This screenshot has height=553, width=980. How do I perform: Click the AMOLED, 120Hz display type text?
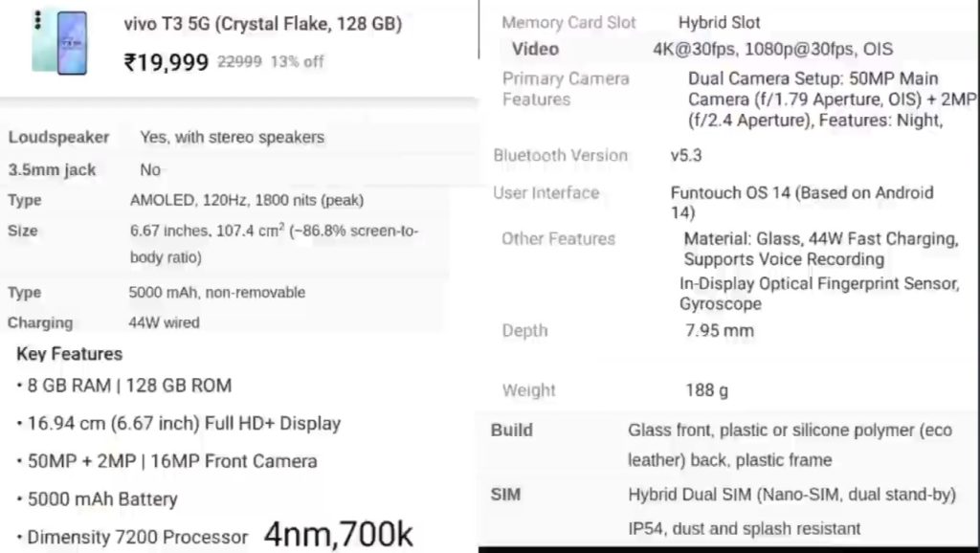point(246,200)
